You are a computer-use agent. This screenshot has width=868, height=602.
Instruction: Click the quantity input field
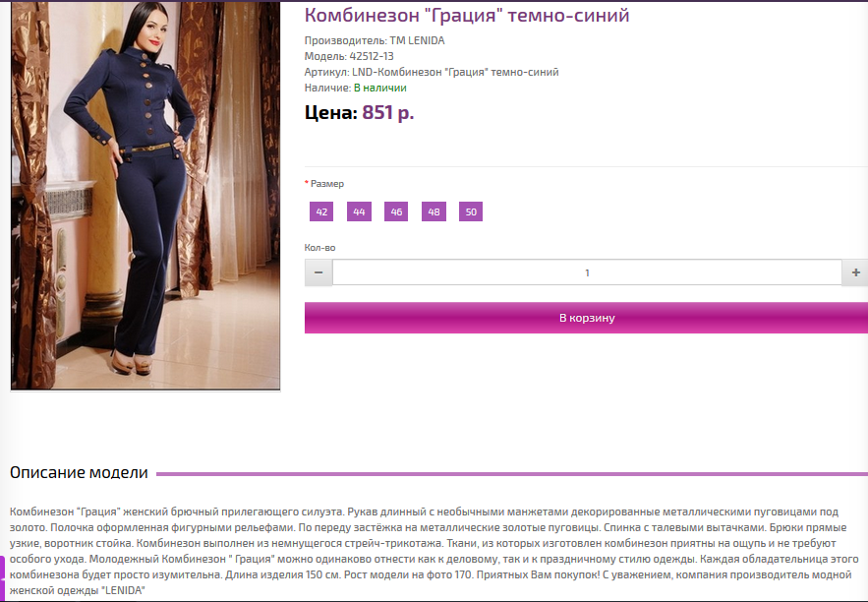click(x=587, y=272)
